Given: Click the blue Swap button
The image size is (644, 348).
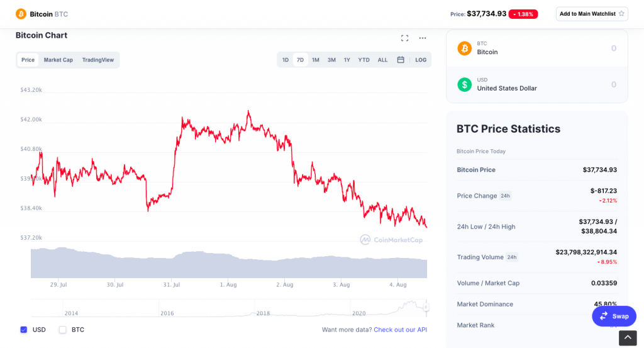Looking at the screenshot, I should tap(614, 316).
